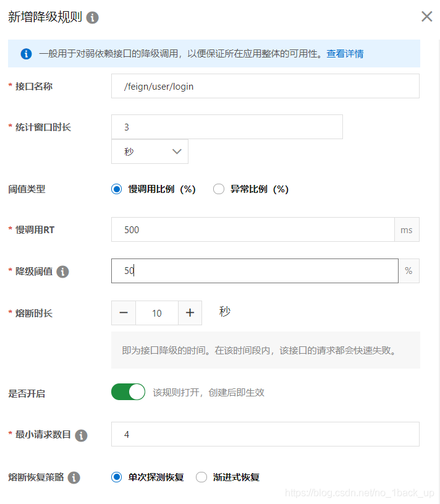Click the 接口名称 input showing /feign/user/login
440x504 pixels.
[x=266, y=86]
